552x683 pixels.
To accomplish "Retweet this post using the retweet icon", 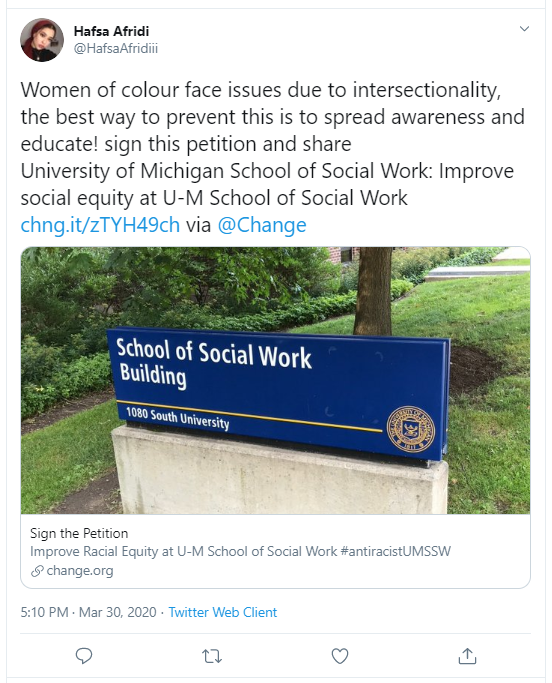I will (x=212, y=656).
